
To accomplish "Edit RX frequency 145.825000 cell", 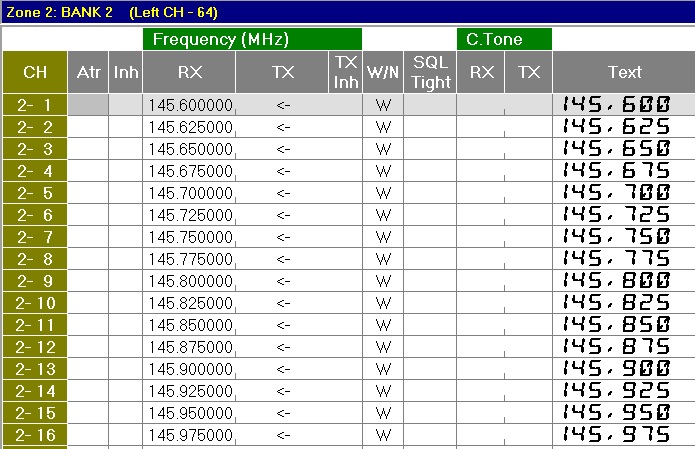I will tap(189, 303).
